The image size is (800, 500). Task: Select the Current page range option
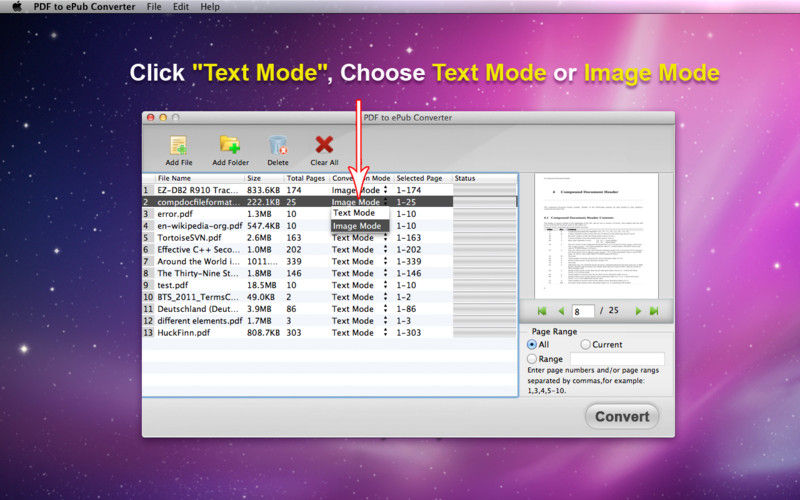(585, 344)
